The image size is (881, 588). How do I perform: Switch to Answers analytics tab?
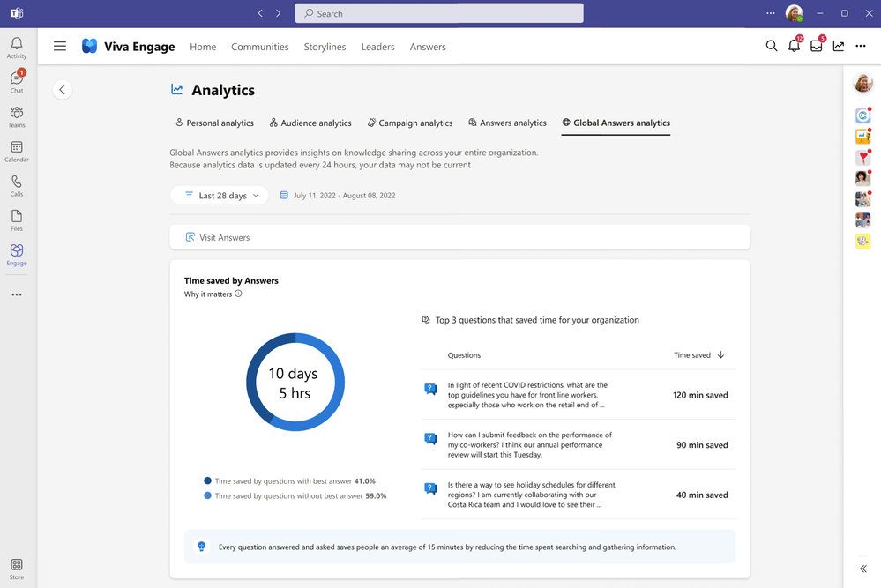pyautogui.click(x=507, y=123)
